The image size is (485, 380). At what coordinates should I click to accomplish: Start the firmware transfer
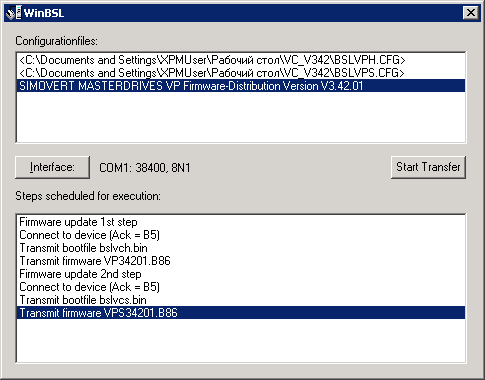point(428,167)
